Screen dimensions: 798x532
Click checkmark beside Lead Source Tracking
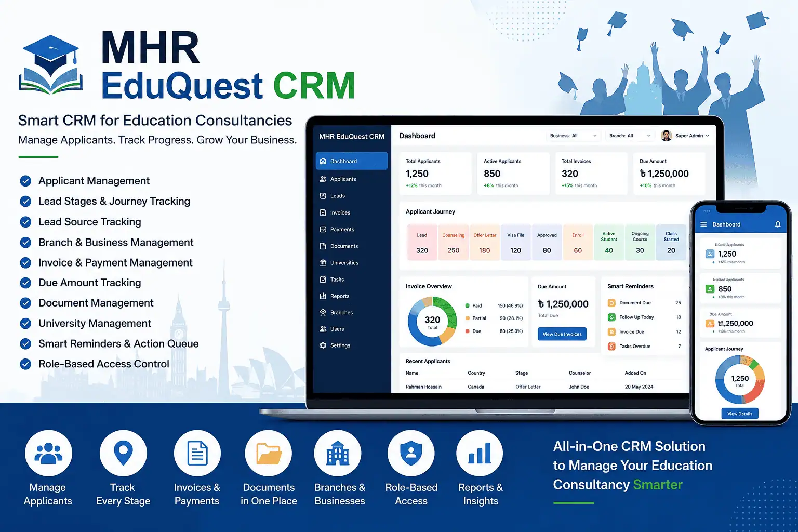pyautogui.click(x=25, y=222)
